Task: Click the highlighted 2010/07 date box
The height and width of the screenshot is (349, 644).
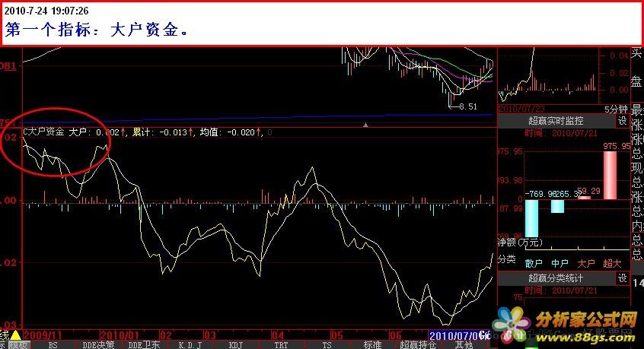Action: (459, 335)
